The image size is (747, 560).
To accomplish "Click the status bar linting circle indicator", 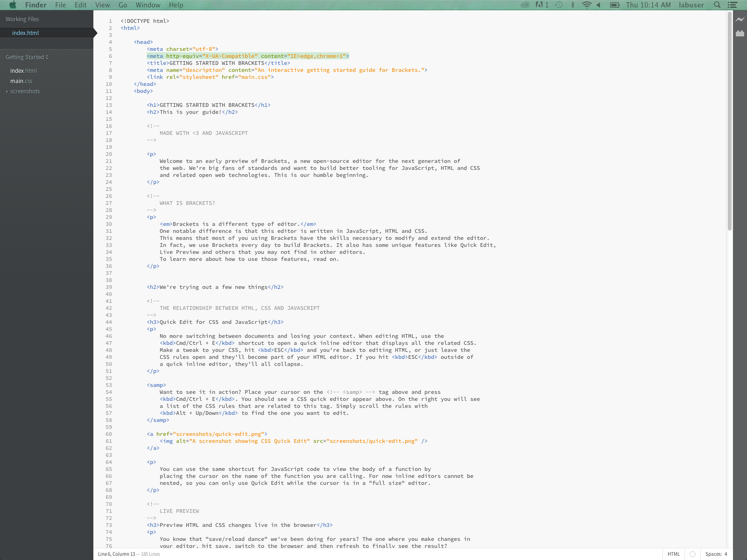I will tap(692, 554).
